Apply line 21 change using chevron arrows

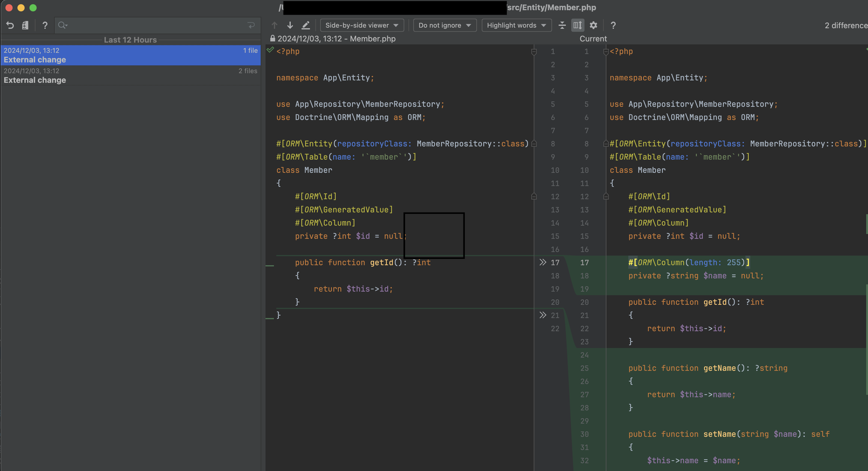[x=542, y=315]
